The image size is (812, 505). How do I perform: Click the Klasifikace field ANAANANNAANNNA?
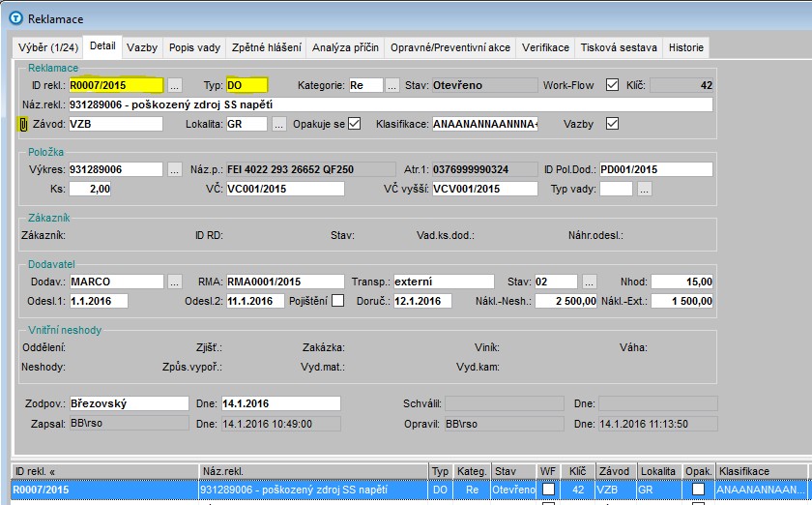point(485,125)
